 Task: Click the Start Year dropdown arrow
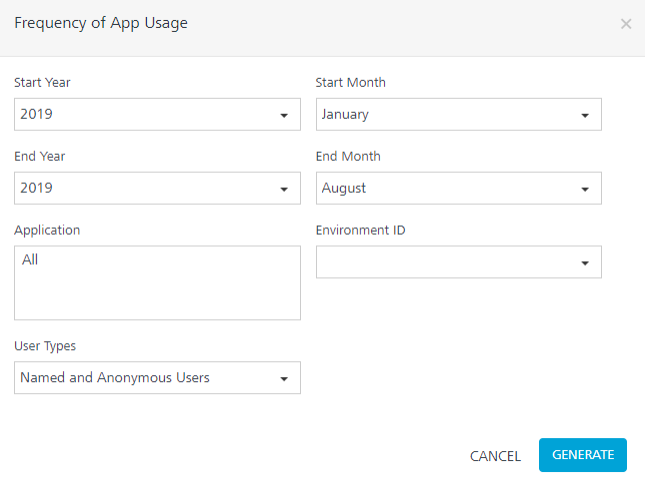click(284, 115)
